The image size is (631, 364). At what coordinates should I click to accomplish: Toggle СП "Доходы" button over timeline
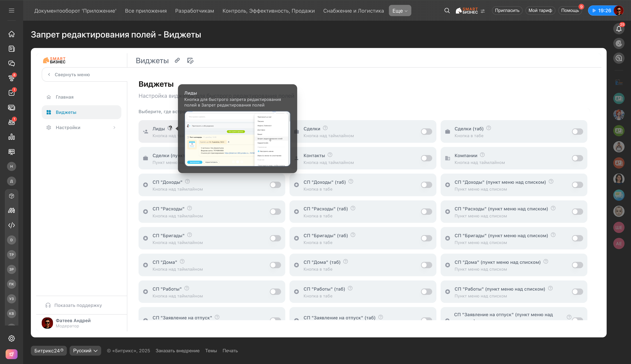coord(275,185)
